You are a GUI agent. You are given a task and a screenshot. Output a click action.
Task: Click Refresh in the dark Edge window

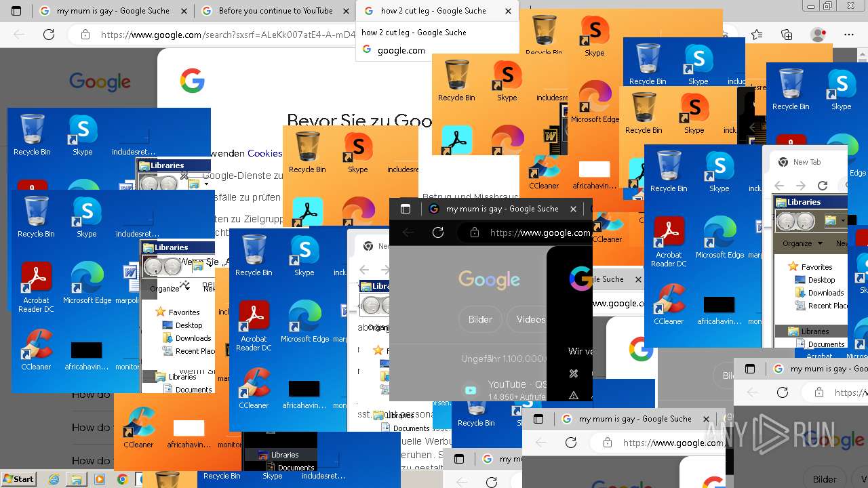pyautogui.click(x=438, y=232)
